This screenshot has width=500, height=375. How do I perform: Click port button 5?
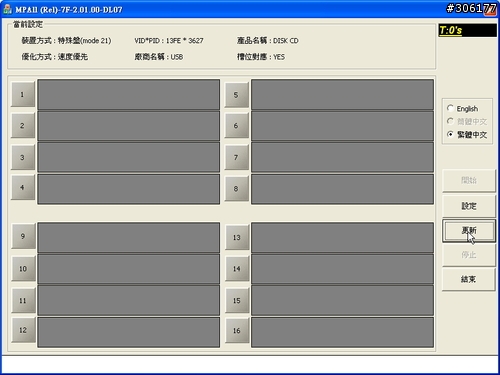point(236,95)
